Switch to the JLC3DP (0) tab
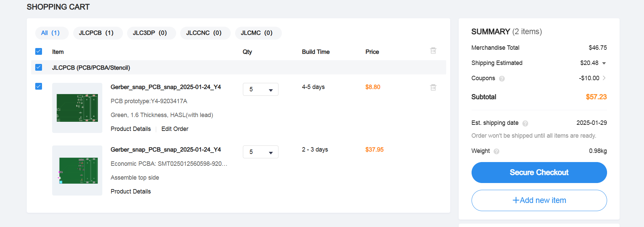 pos(150,33)
